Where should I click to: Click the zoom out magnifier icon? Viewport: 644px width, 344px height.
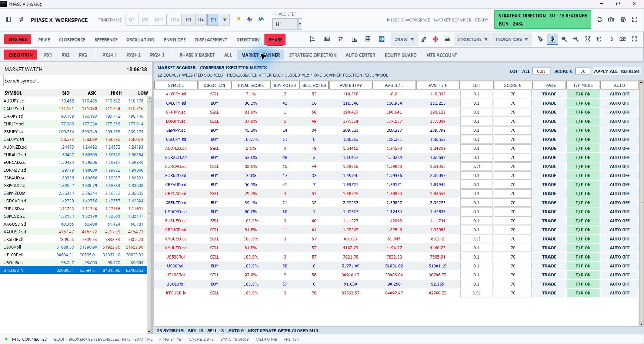[575, 39]
